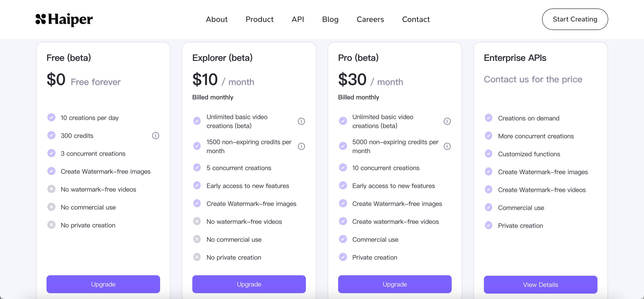Open the About menu item
The height and width of the screenshot is (299, 644).
216,19
